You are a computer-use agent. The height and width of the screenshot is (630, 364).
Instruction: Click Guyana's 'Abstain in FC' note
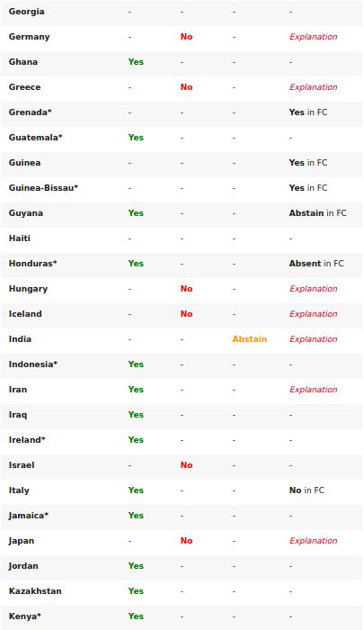[317, 213]
